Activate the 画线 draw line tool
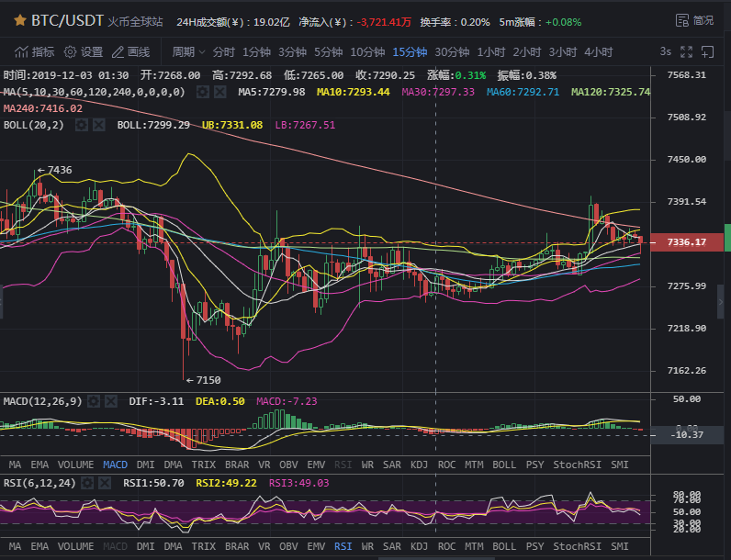Screen dimensions: 731x560 coord(131,52)
